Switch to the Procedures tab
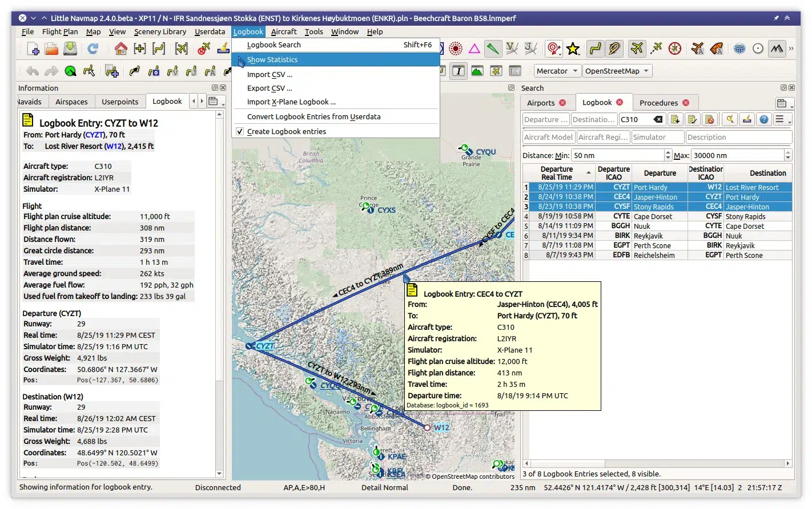The image size is (812, 509). point(658,103)
